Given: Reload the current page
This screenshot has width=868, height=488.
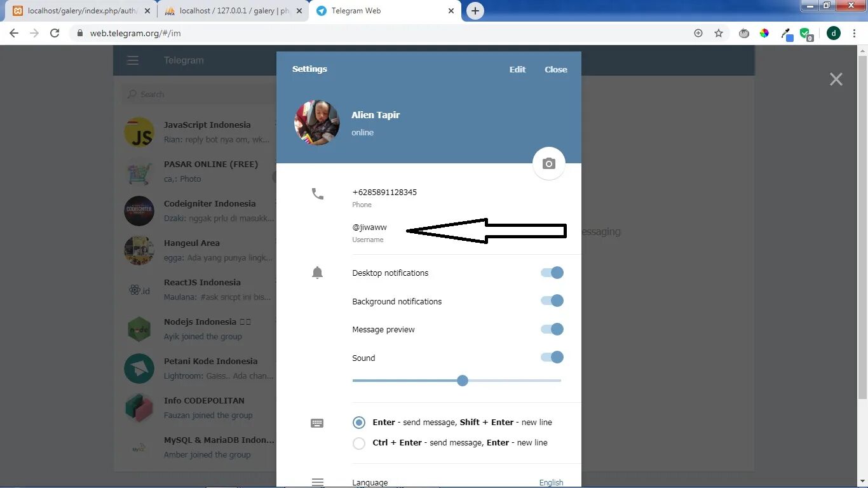Looking at the screenshot, I should click(55, 33).
